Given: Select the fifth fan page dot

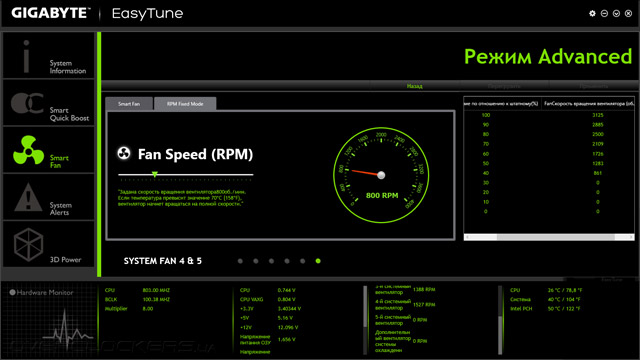Looking at the screenshot, I should click(x=302, y=261).
